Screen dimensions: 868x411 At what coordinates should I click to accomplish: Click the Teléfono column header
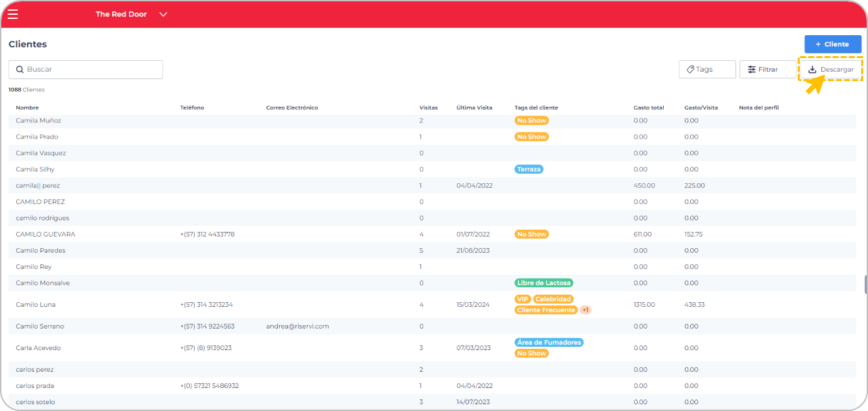[192, 107]
